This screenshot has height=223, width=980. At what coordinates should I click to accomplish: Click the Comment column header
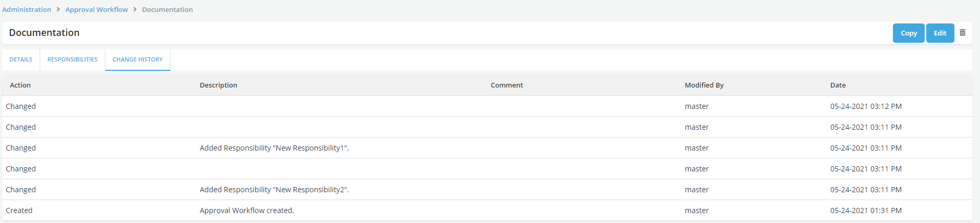pos(506,85)
